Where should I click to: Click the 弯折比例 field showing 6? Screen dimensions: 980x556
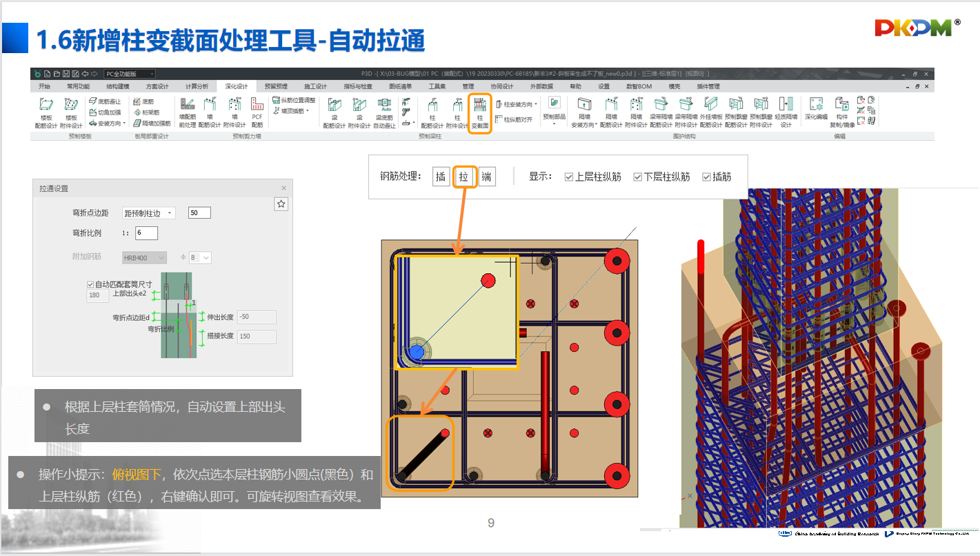(x=147, y=233)
